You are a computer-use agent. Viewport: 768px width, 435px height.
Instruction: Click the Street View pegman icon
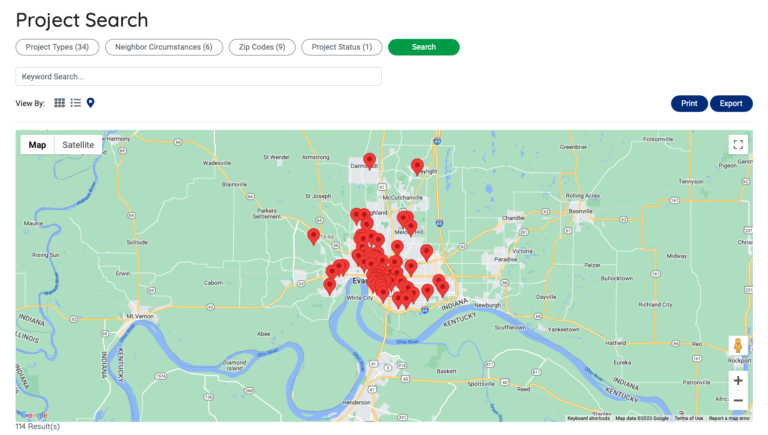[x=738, y=345]
